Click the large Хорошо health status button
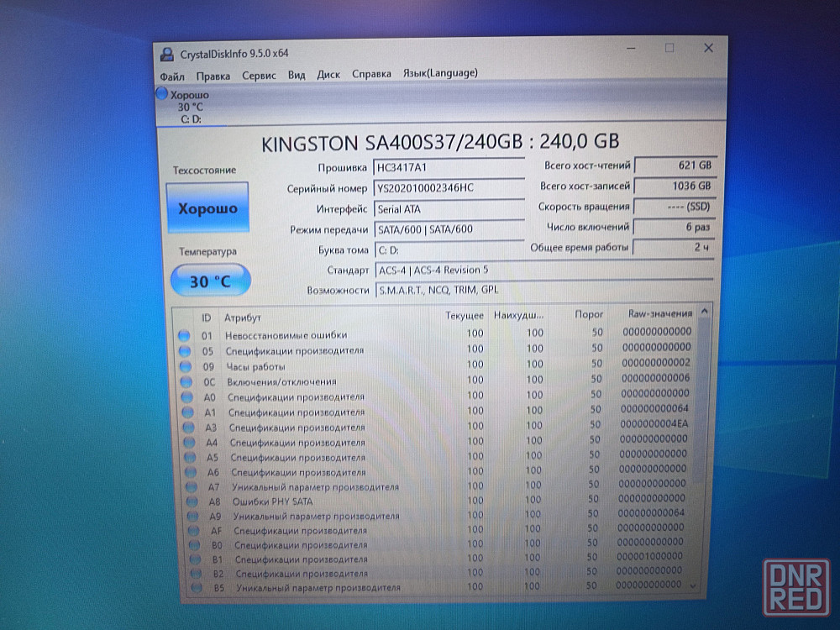 pos(207,207)
